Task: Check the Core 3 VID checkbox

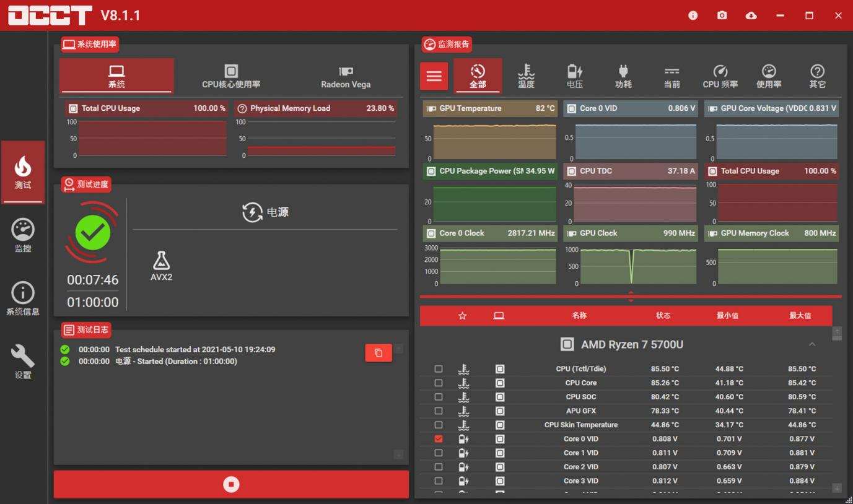Action: tap(439, 481)
